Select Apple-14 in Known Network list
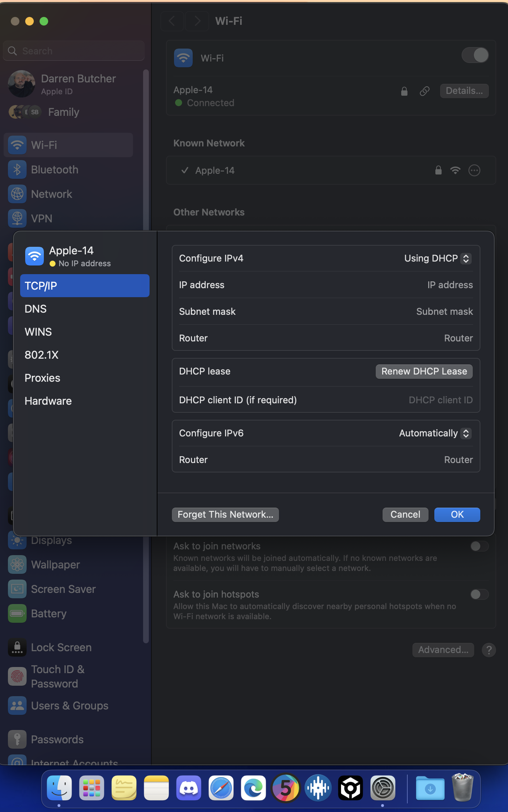This screenshot has height=812, width=508. tap(331, 170)
